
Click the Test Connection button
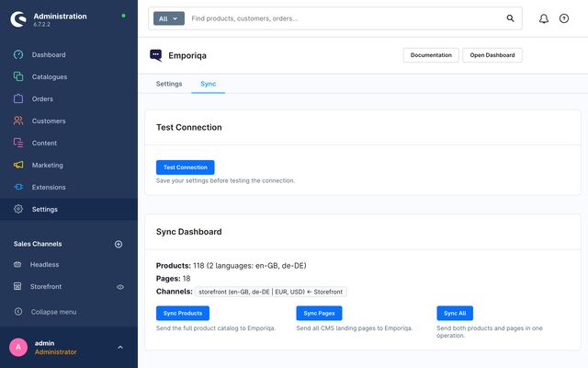point(186,167)
